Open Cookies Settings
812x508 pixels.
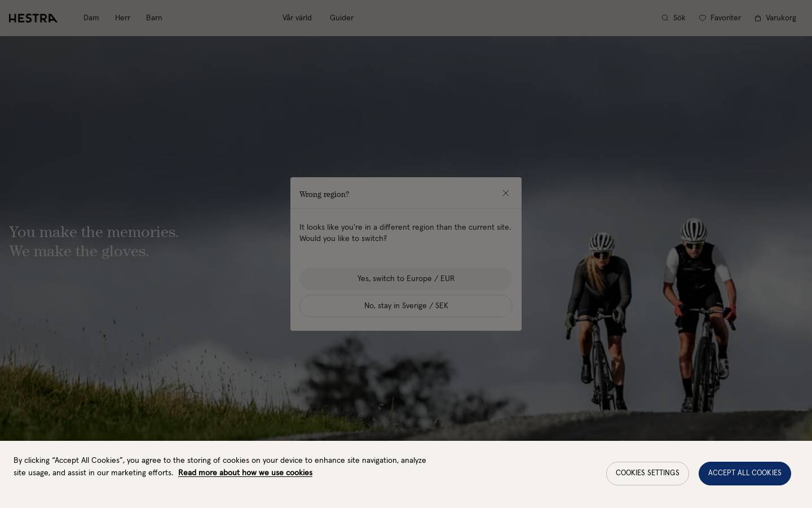click(x=647, y=474)
